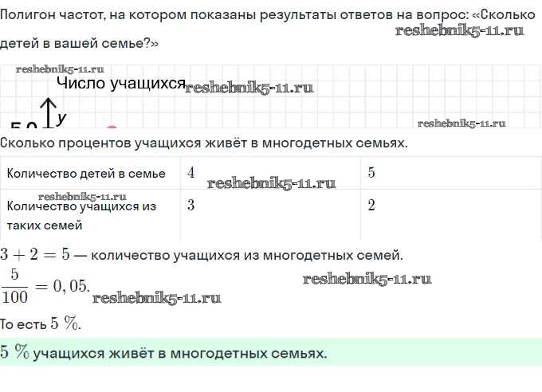The image size is (542, 392).
Task: Click the 50 value on the chart axis
Action: [24, 124]
